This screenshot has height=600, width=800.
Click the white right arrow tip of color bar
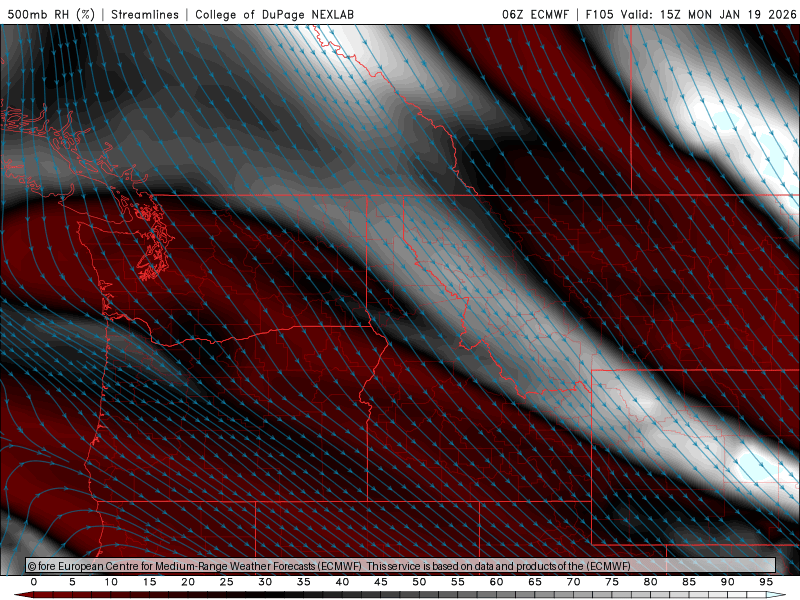[x=777, y=595]
